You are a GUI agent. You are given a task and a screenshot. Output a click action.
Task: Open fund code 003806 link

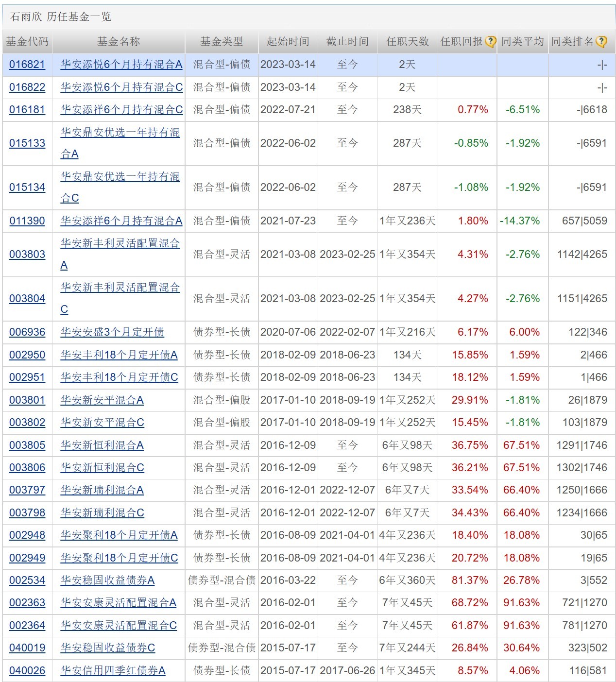(27, 468)
